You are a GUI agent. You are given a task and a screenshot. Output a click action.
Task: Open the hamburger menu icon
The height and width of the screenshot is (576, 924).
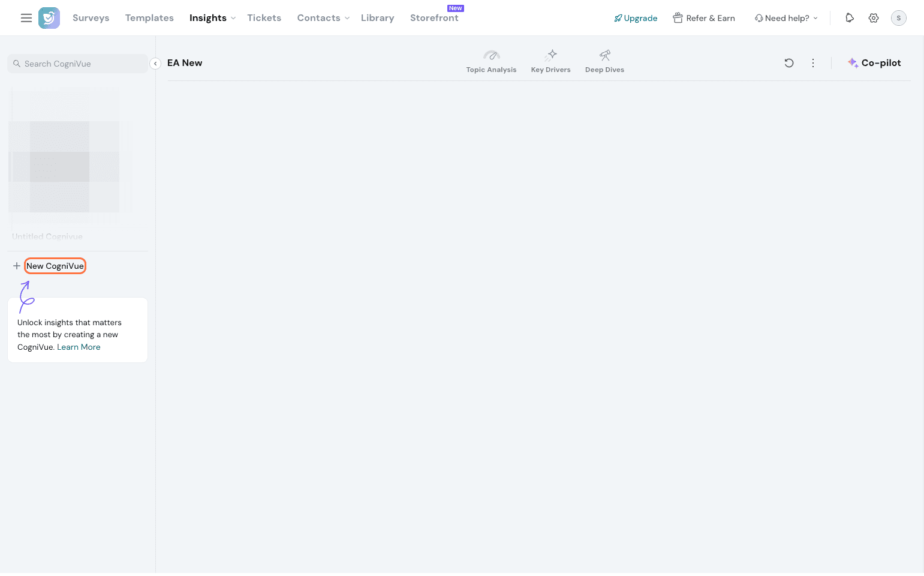coord(26,18)
